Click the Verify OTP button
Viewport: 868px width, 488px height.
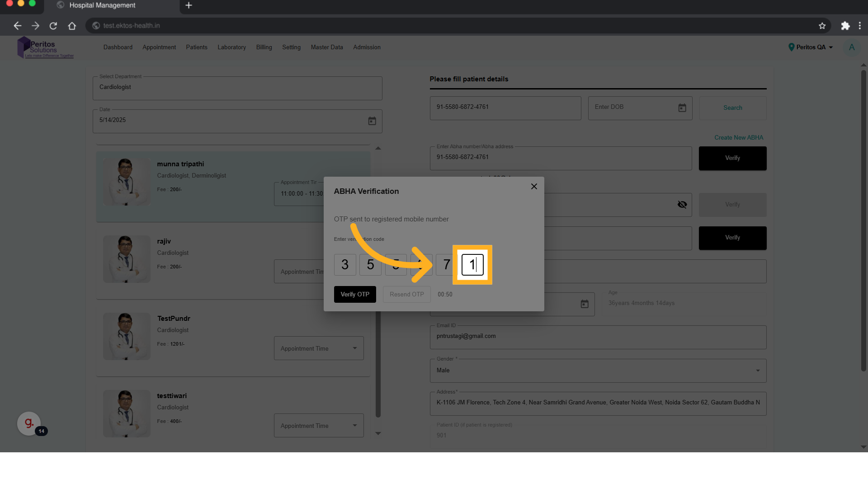pyautogui.click(x=355, y=295)
